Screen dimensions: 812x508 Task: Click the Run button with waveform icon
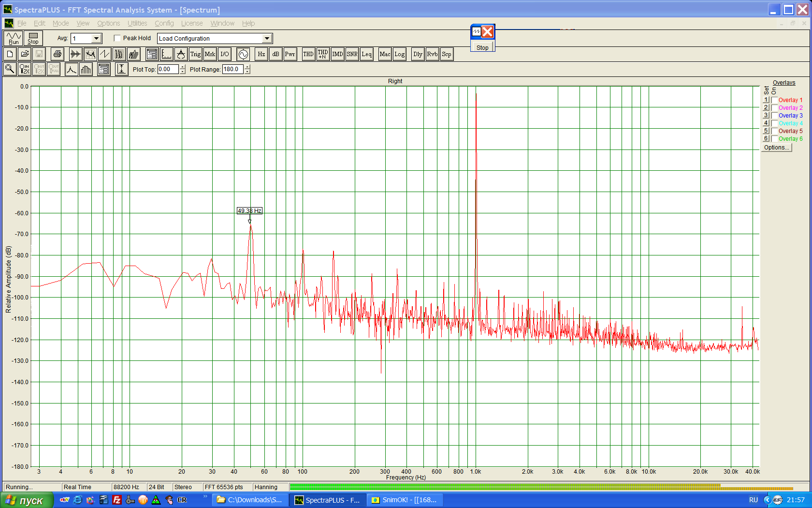[14, 38]
